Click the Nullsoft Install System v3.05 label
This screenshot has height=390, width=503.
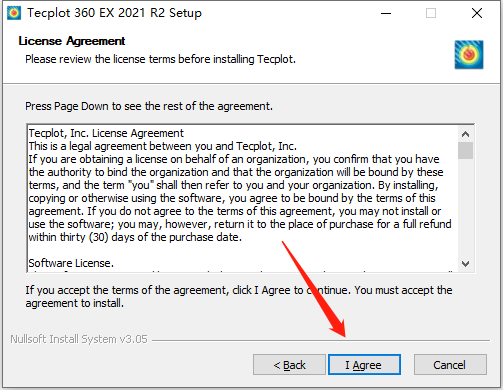click(79, 339)
